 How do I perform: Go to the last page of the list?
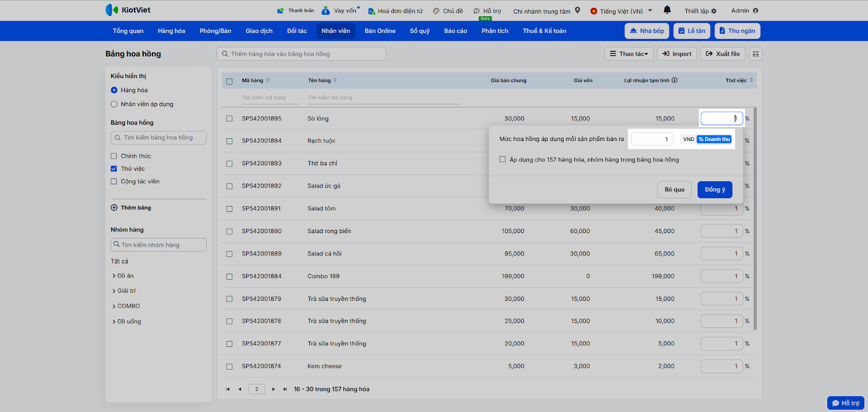tap(285, 389)
